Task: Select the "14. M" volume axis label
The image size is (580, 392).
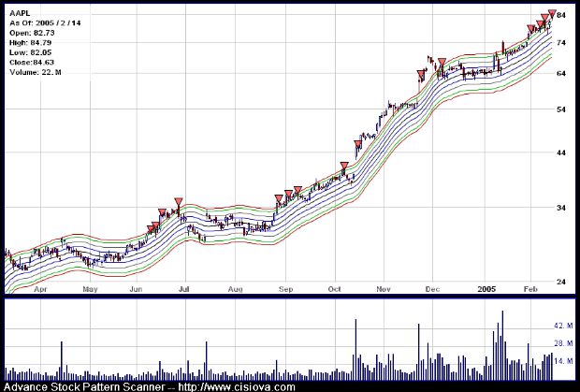Action: click(x=563, y=361)
